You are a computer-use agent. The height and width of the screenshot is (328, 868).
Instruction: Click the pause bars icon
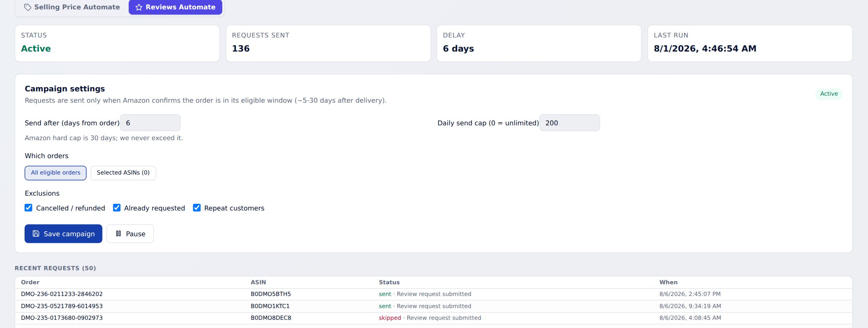point(118,234)
